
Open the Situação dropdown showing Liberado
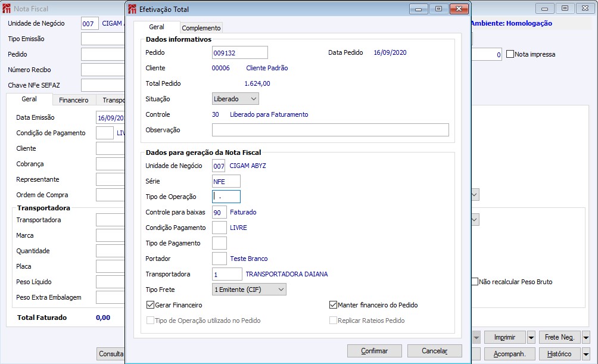[235, 99]
